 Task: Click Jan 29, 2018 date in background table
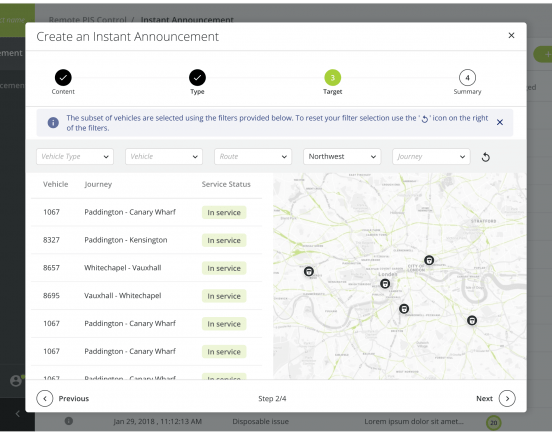157,421
